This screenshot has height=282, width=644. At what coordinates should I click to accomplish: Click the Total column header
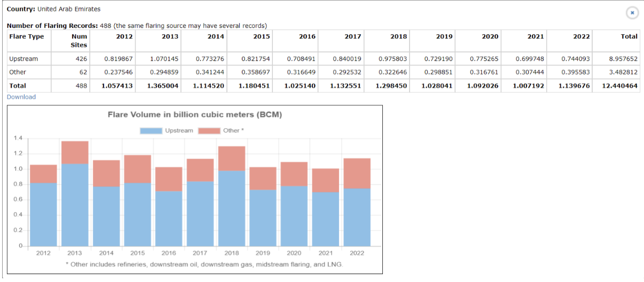point(629,36)
